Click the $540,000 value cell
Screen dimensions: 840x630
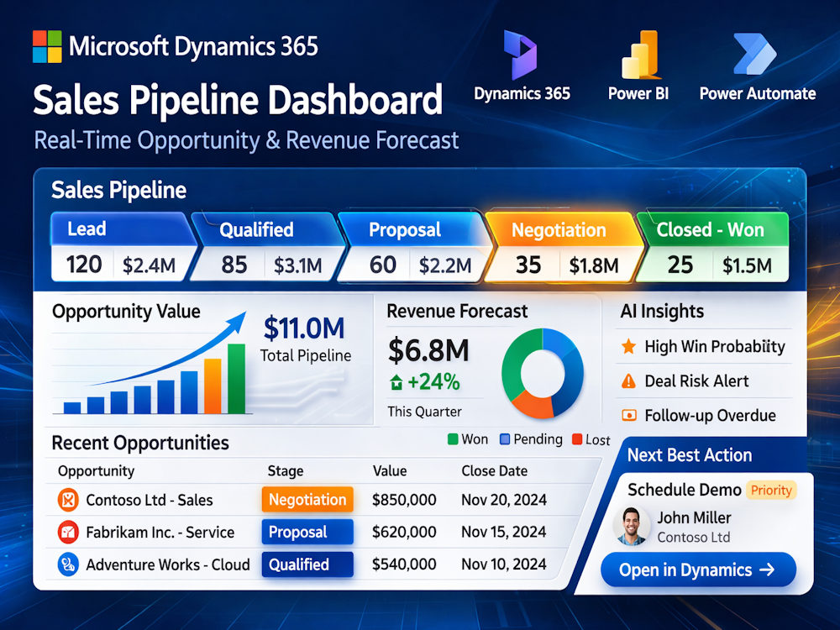(x=404, y=564)
